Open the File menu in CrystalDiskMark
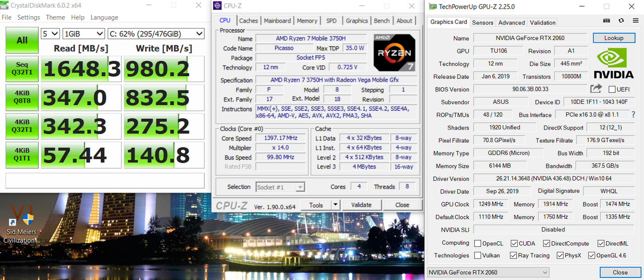The image size is (644, 280). coord(7,17)
